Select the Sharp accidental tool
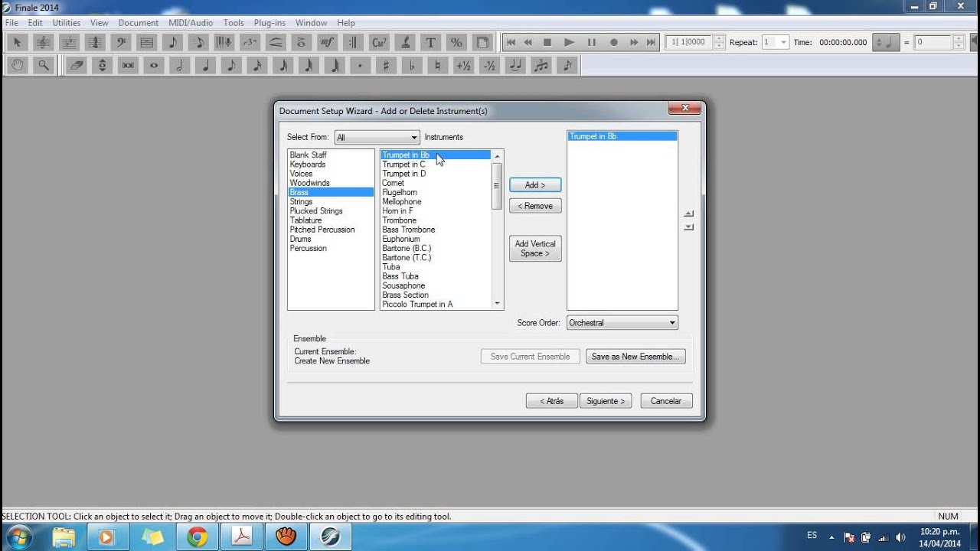The height and width of the screenshot is (551, 980). click(x=386, y=66)
